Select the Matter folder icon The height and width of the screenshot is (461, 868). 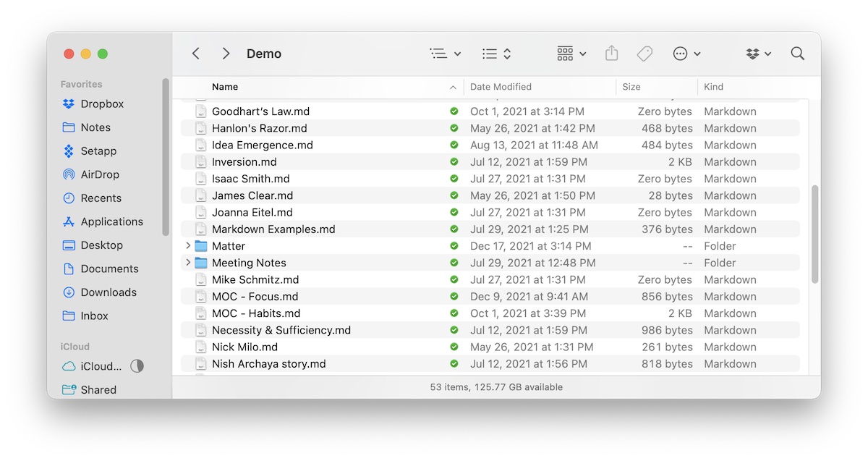coord(200,246)
